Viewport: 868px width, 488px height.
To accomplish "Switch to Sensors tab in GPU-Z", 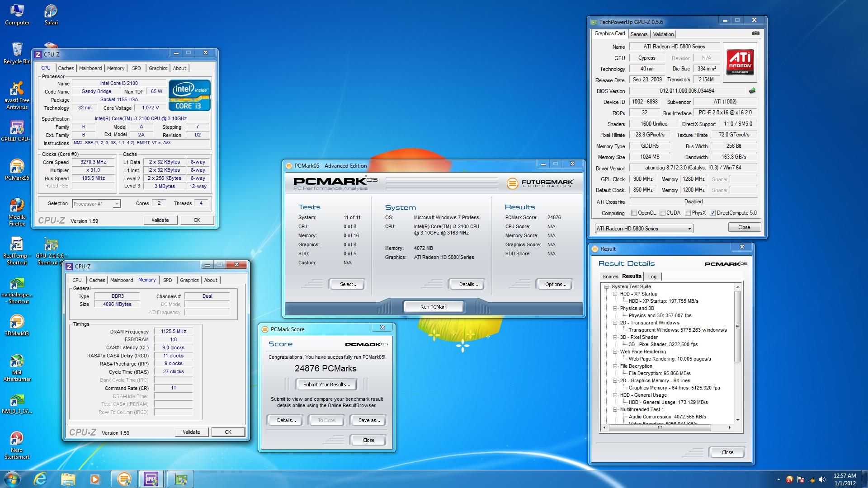I will click(x=639, y=34).
